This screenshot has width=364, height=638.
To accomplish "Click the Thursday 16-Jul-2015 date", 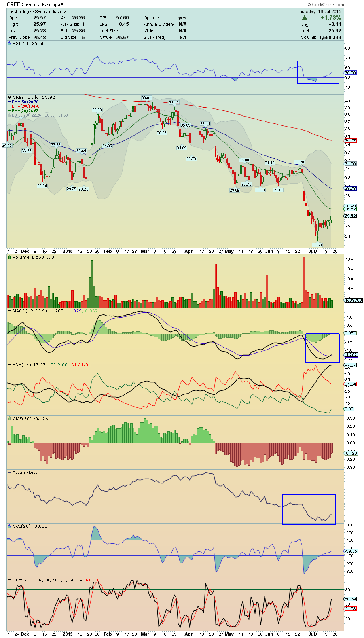I will click(x=319, y=11).
